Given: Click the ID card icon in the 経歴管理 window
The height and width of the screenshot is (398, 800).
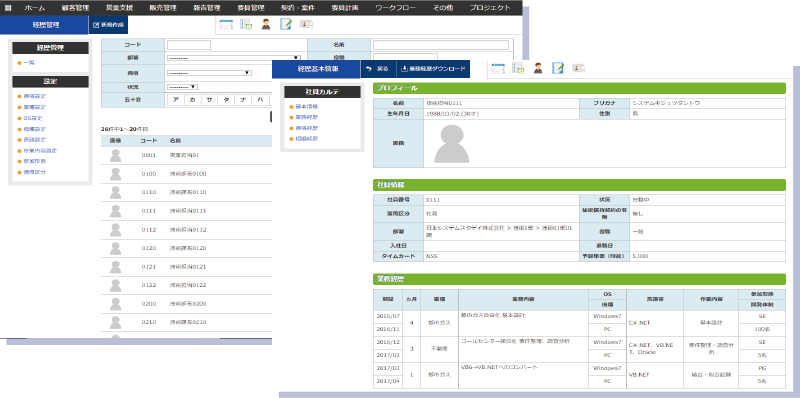Looking at the screenshot, I should click(x=306, y=24).
